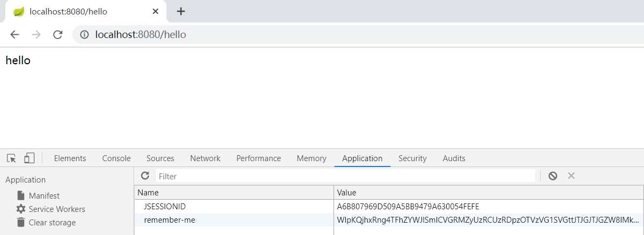Toggle the device toolbar icon
This screenshot has width=644, height=235.
[29, 158]
